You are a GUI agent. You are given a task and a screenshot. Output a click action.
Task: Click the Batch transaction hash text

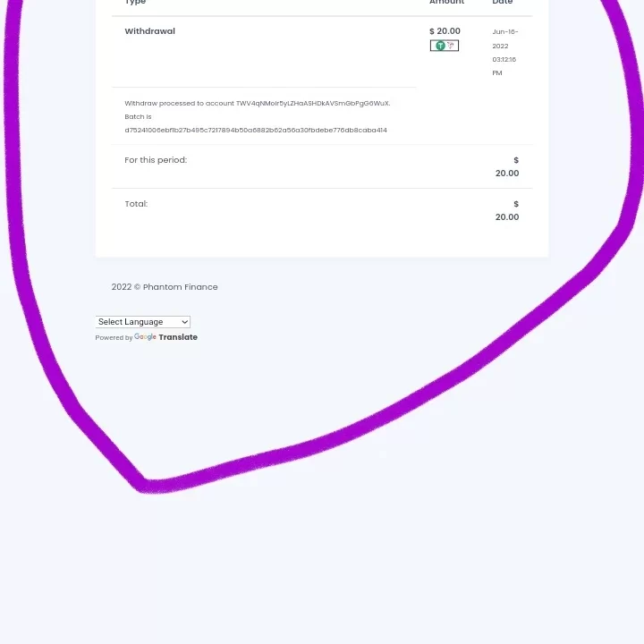tap(256, 131)
